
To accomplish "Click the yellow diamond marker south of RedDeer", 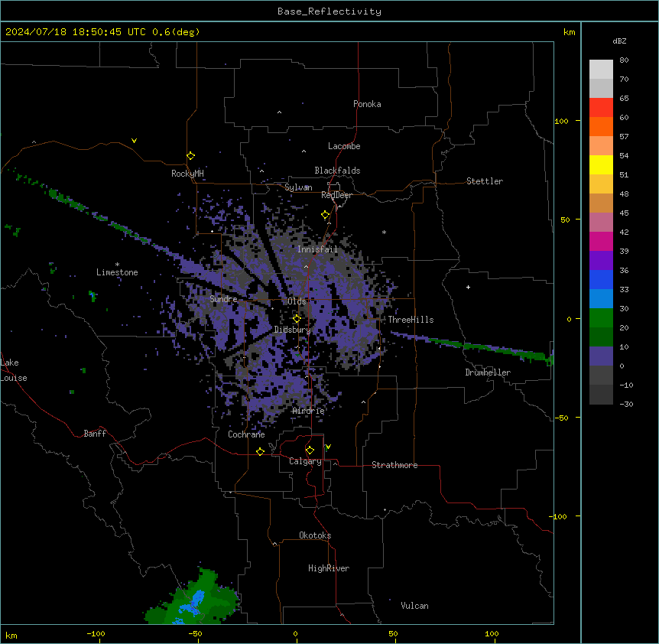I will [326, 215].
